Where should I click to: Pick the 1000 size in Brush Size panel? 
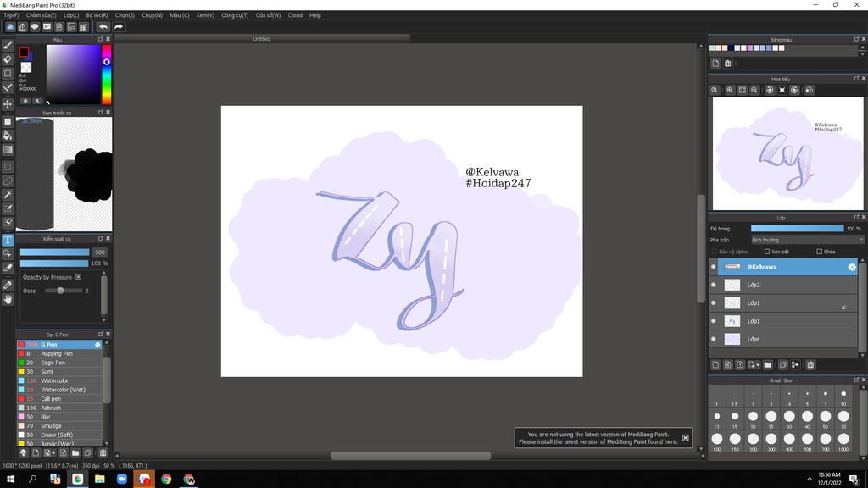pos(843,441)
